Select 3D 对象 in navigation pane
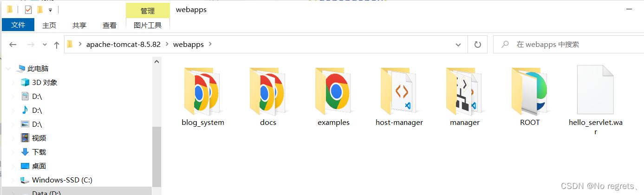The image size is (644, 195). [45, 83]
